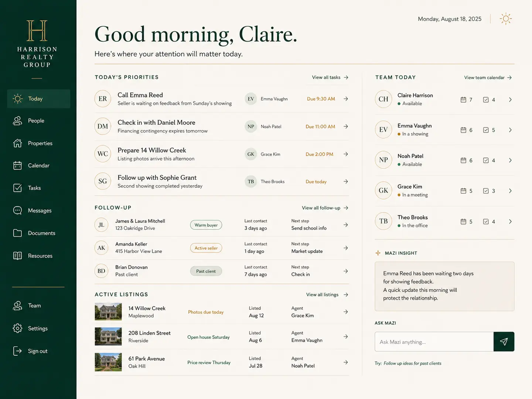Click the Active seller tag
The width and height of the screenshot is (532, 399).
(206, 248)
